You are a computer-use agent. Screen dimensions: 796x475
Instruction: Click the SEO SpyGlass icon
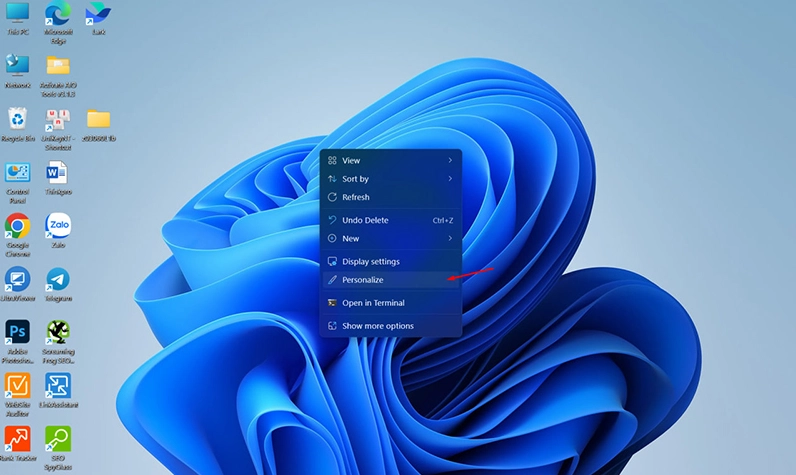point(58,439)
